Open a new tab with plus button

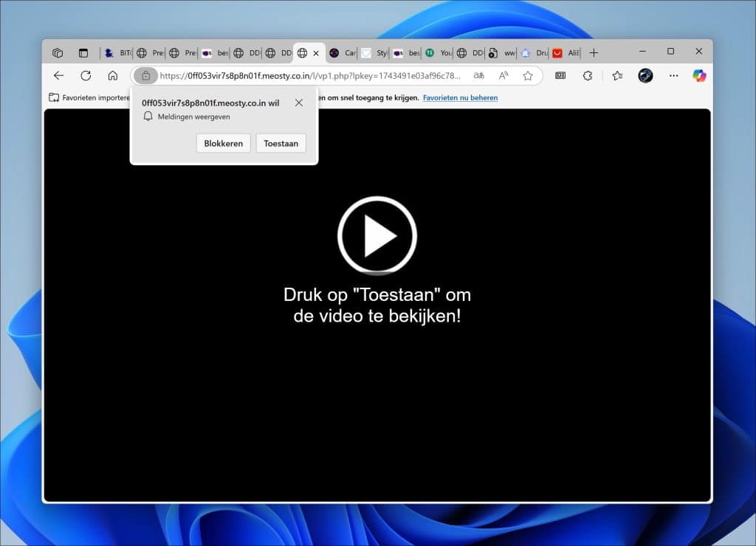tap(594, 53)
